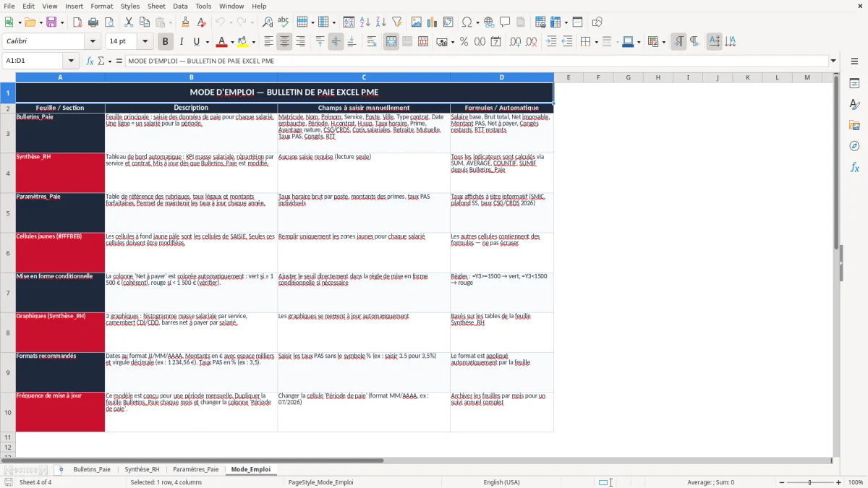Image resolution: width=868 pixels, height=488 pixels.
Task: Expand Name Box dropdown for A1:D1
Action: coord(71,61)
